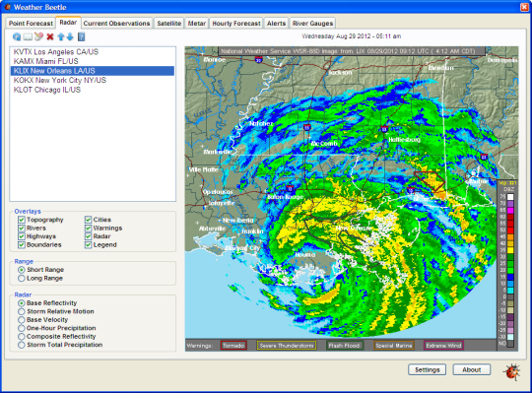This screenshot has width=532, height=393.
Task: Select KLOT Chicago IL/US station
Action: [93, 90]
